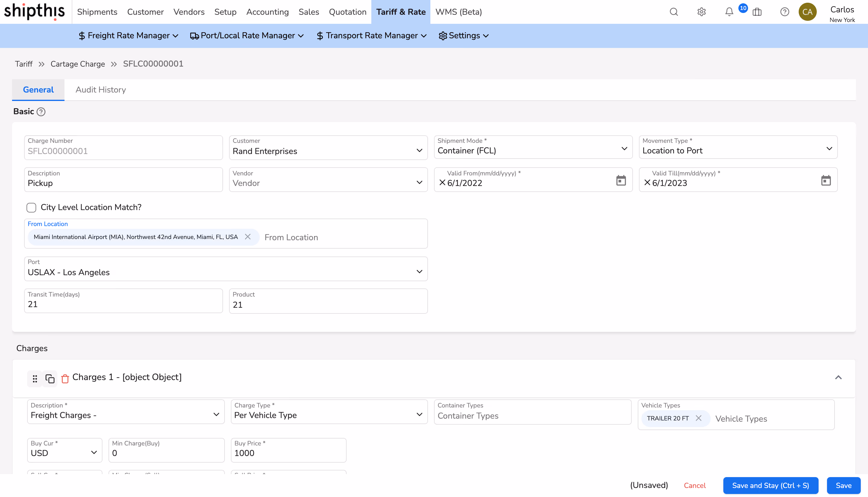
Task: Open the Vendors menu
Action: pos(189,12)
